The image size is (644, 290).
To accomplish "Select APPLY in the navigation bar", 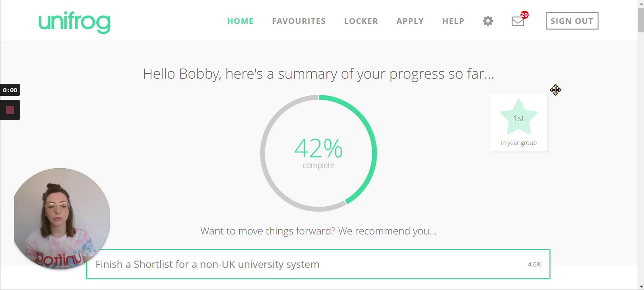I will [x=410, y=21].
